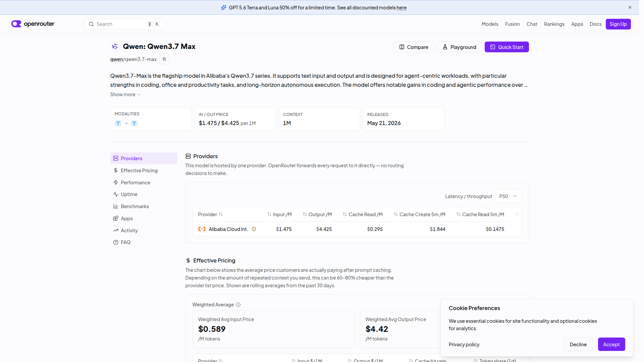
Task: Click the sparkle icon in announcement banner
Action: [224, 7]
